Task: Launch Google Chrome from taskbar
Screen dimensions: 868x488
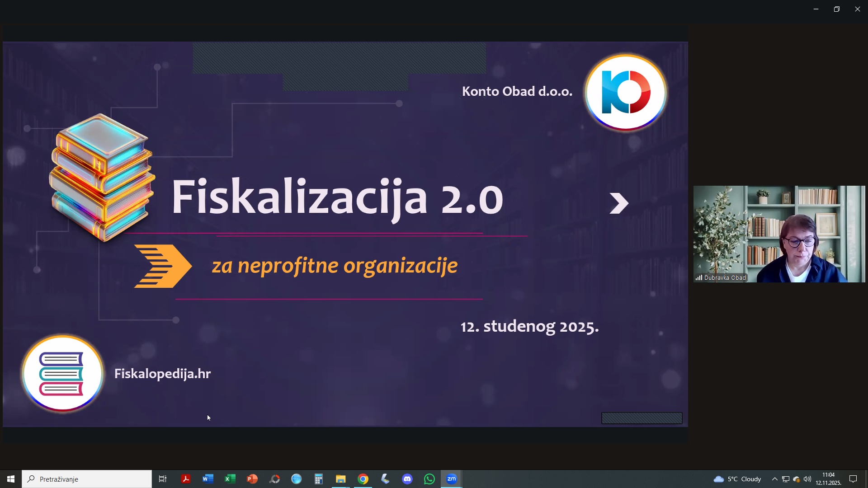Action: (363, 479)
